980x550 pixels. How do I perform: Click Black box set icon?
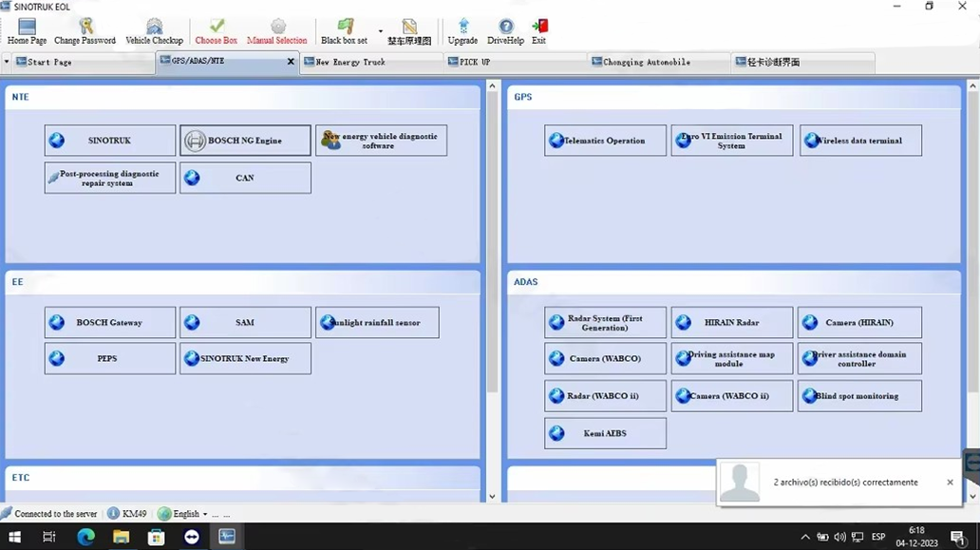(x=345, y=31)
